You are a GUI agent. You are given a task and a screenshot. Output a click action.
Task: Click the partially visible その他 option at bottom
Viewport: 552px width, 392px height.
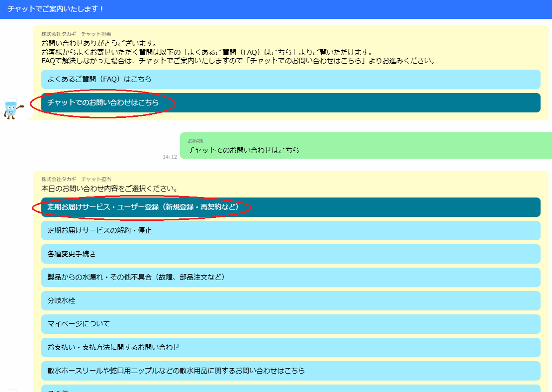[x=290, y=389]
